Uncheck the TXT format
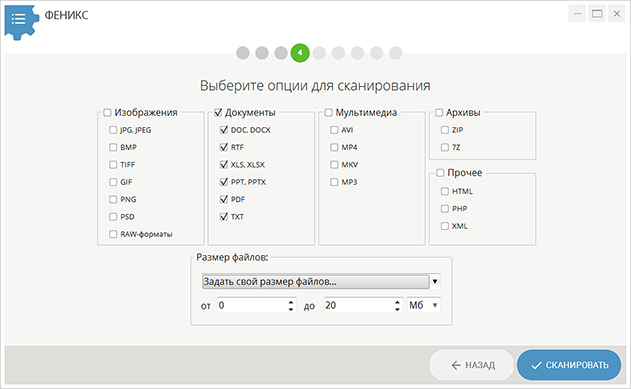Viewport: 631px width, 389px height. pyautogui.click(x=224, y=216)
